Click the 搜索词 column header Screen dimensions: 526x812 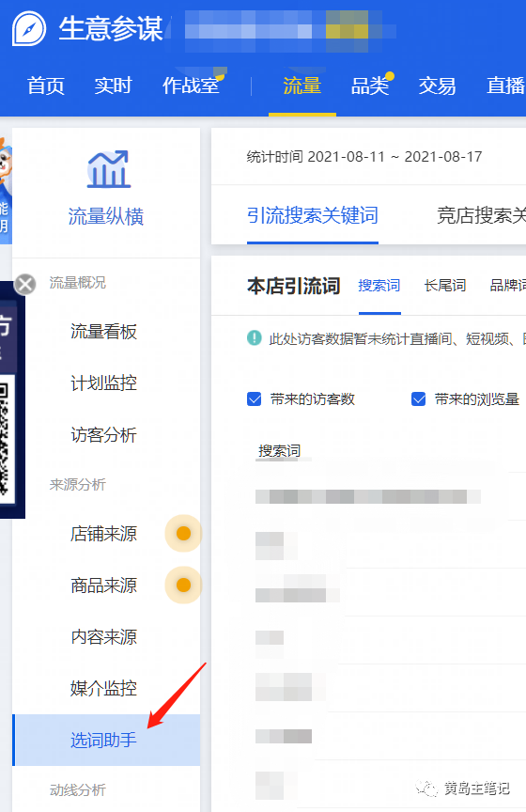[x=280, y=450]
